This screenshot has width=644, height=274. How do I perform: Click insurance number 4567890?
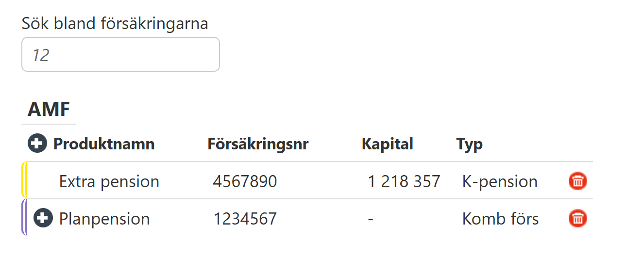tap(245, 181)
